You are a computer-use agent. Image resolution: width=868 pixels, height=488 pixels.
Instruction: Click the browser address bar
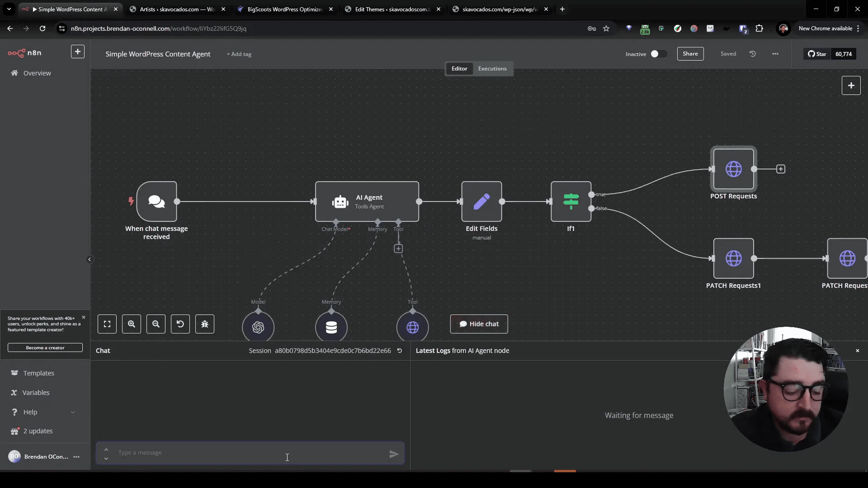coord(325,28)
